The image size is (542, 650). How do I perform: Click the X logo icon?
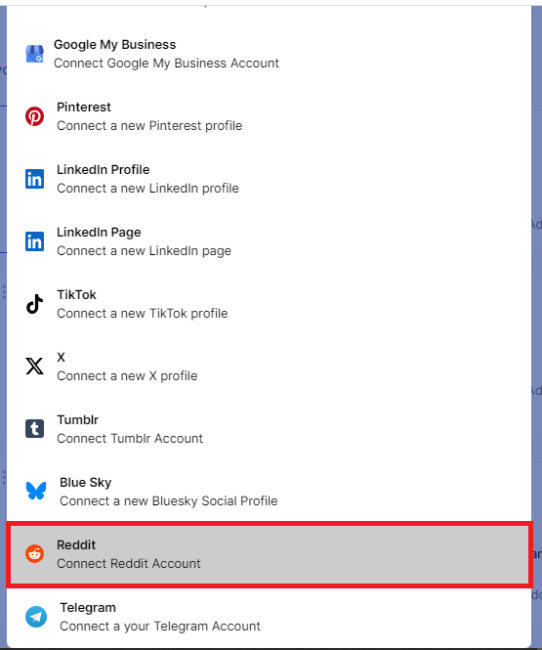click(34, 366)
